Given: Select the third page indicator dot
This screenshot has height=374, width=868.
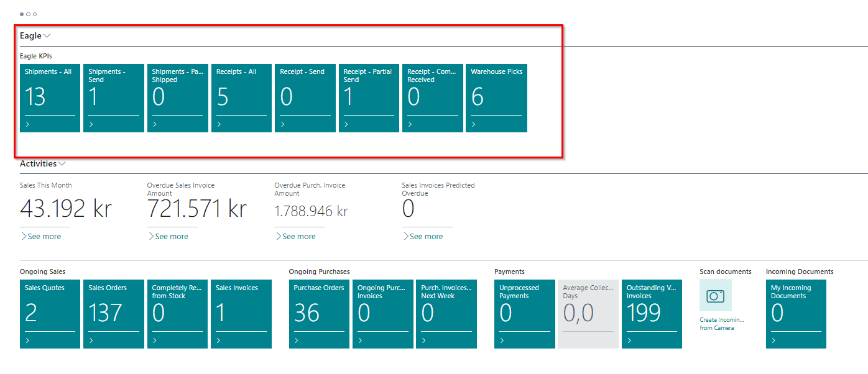Looking at the screenshot, I should [x=35, y=14].
